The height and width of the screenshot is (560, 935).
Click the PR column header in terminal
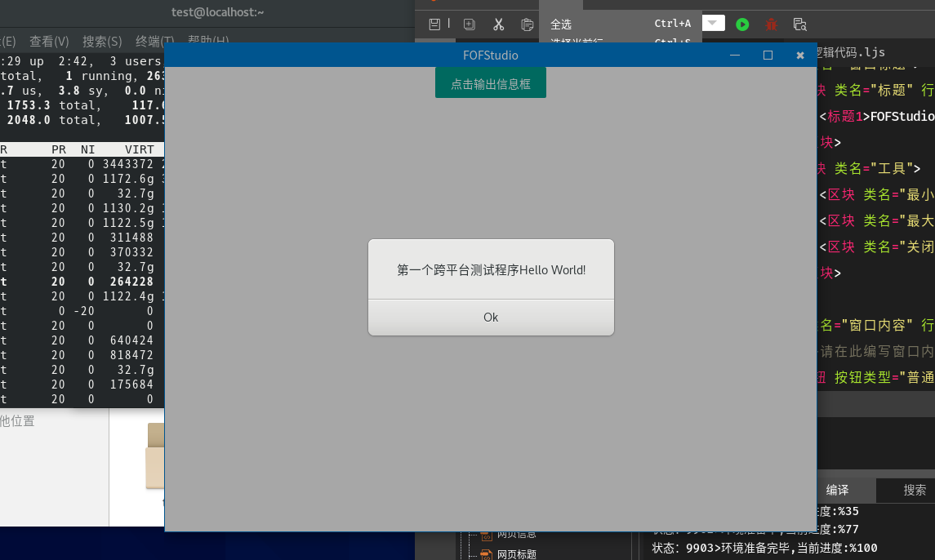(59, 149)
